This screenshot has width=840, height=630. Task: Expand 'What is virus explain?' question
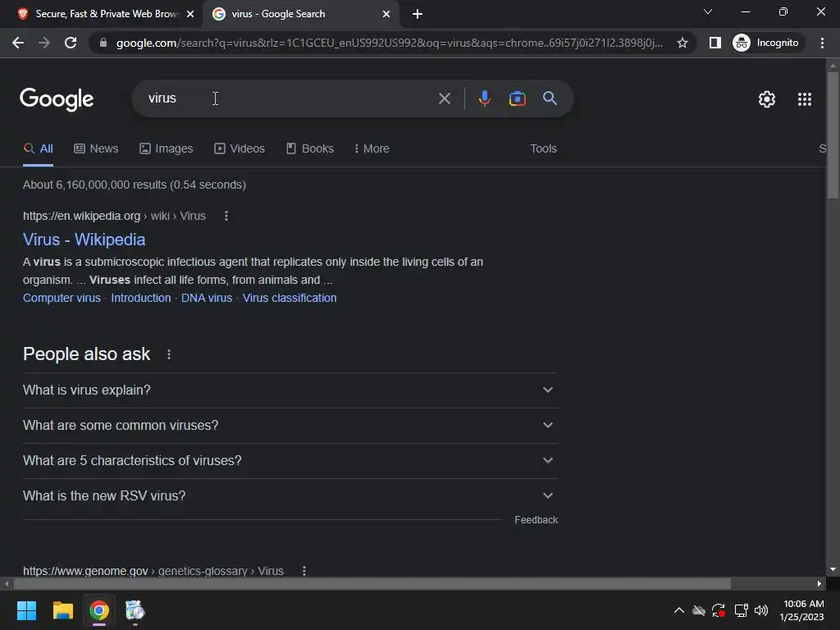click(x=290, y=390)
